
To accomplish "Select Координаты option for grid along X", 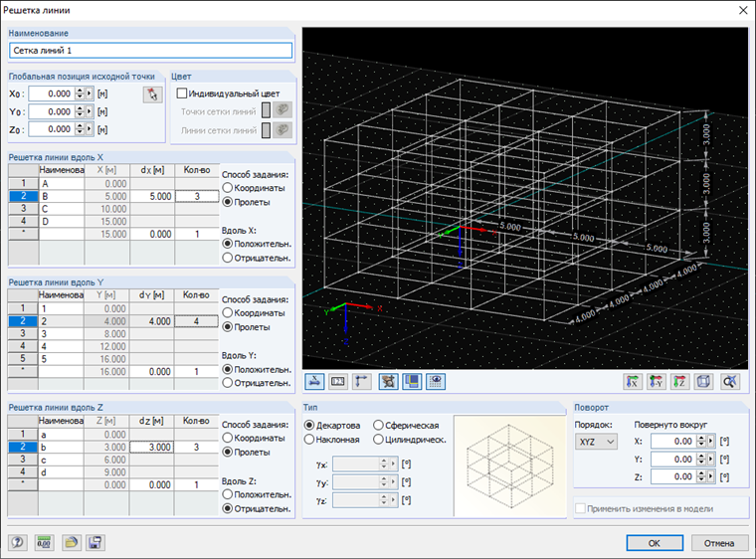I will point(228,187).
